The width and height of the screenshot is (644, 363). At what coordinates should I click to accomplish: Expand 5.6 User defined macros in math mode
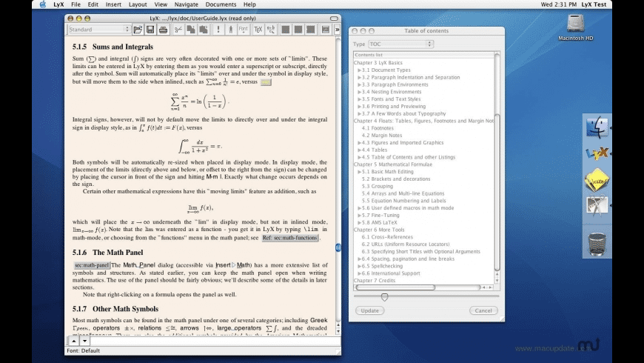tap(359, 208)
